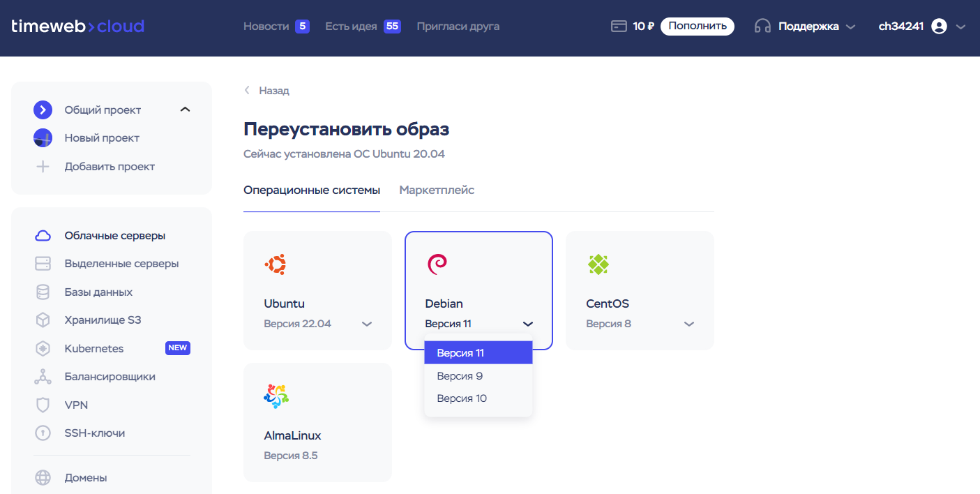Click the Пополнить button
This screenshot has height=494, width=980.
click(x=698, y=27)
